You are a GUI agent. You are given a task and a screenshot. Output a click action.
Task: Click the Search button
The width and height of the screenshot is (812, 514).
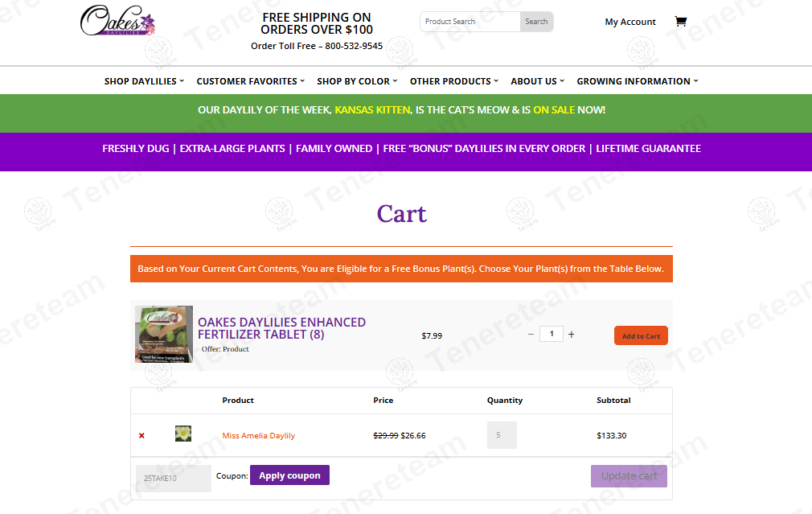(536, 22)
